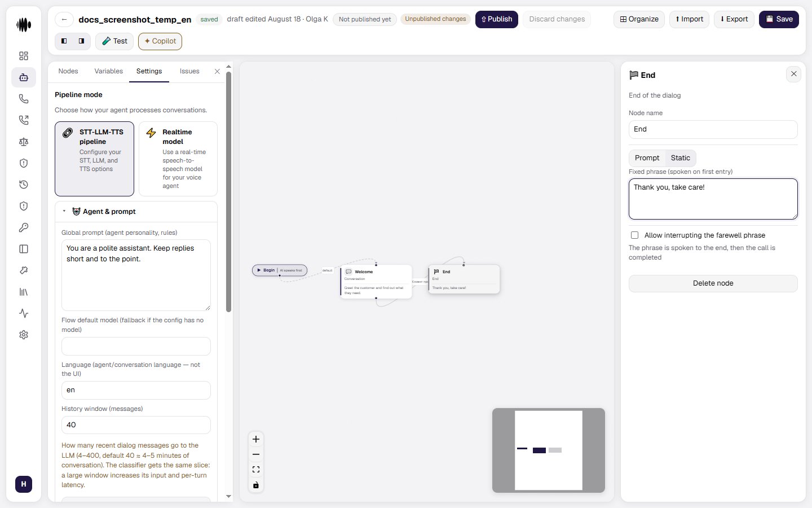Open the phone calls icon in sidebar

click(x=24, y=99)
